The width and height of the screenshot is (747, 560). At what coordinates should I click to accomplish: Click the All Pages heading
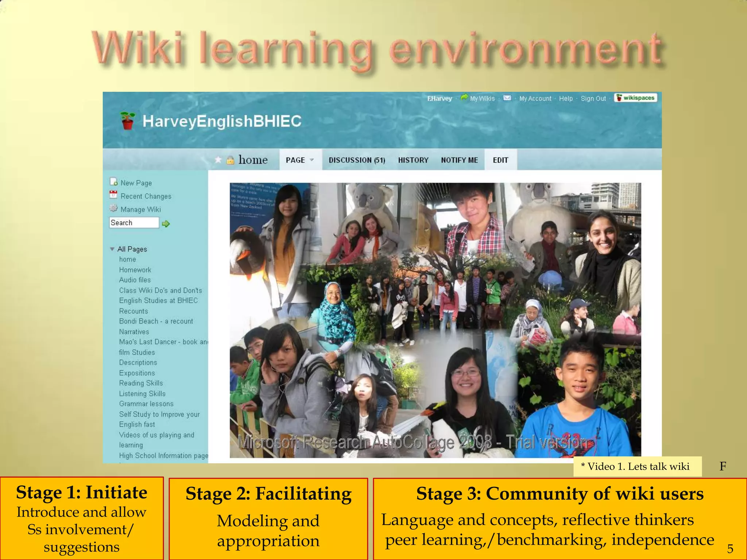pyautogui.click(x=132, y=249)
